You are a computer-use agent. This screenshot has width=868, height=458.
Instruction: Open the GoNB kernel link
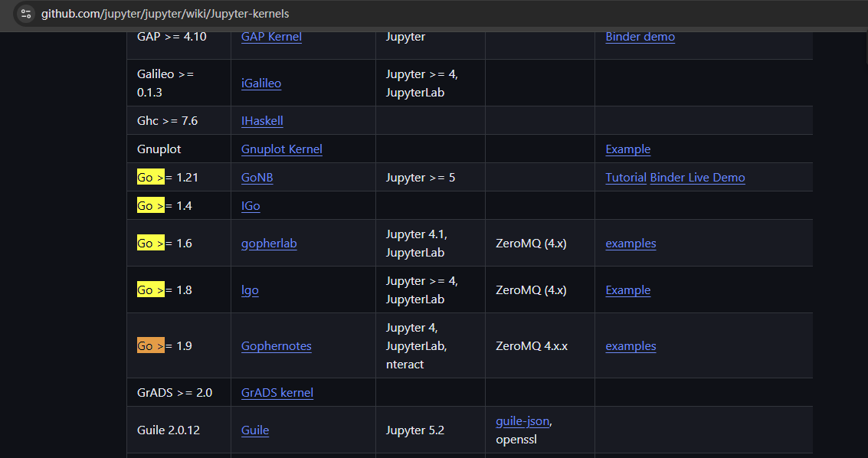click(x=257, y=178)
